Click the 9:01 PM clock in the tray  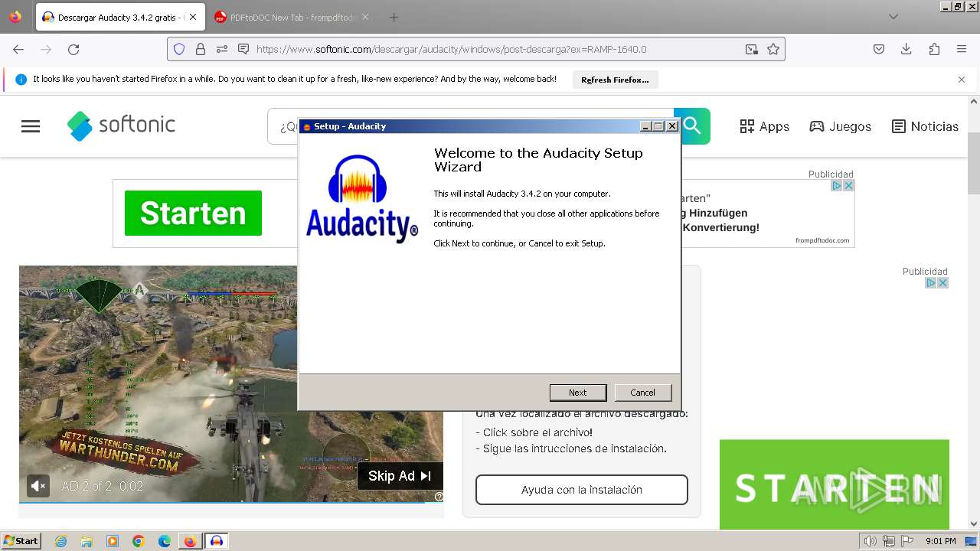click(940, 541)
